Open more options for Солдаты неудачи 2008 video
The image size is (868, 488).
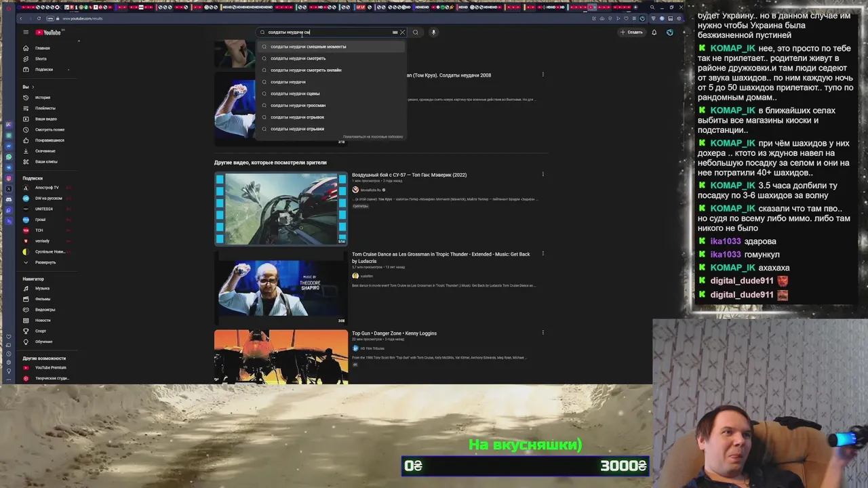coord(542,75)
